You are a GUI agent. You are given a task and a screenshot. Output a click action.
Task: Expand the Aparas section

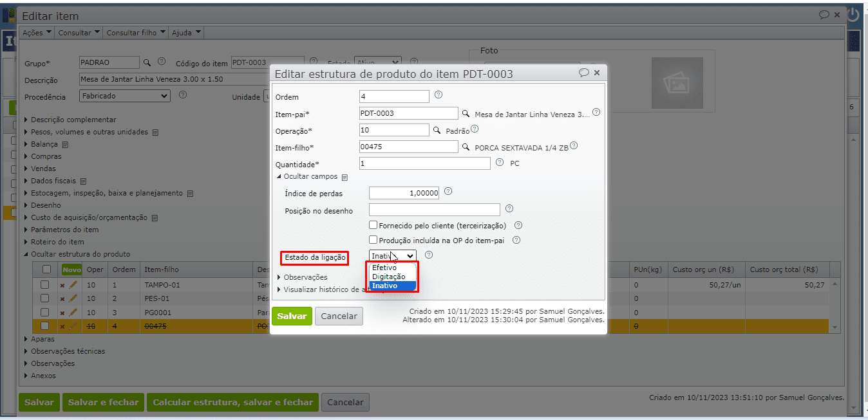(39, 339)
